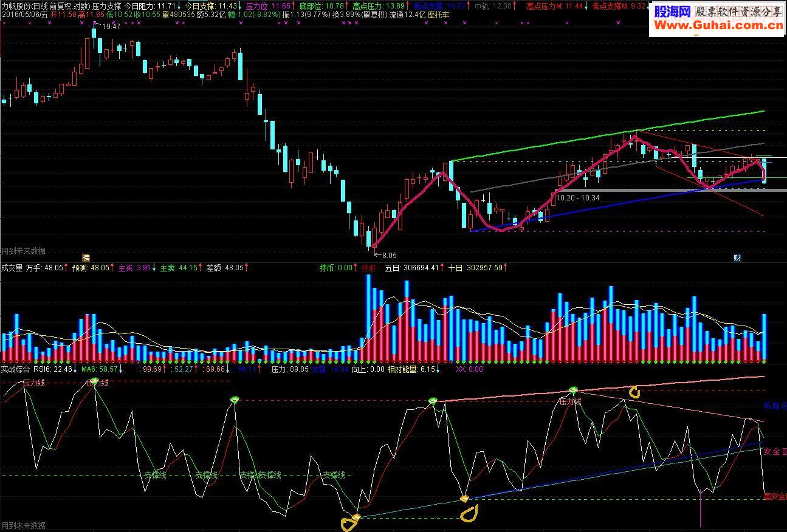Click the amplitude 振1.13(9.77%)
The height and width of the screenshot is (532, 787).
[x=306, y=14]
